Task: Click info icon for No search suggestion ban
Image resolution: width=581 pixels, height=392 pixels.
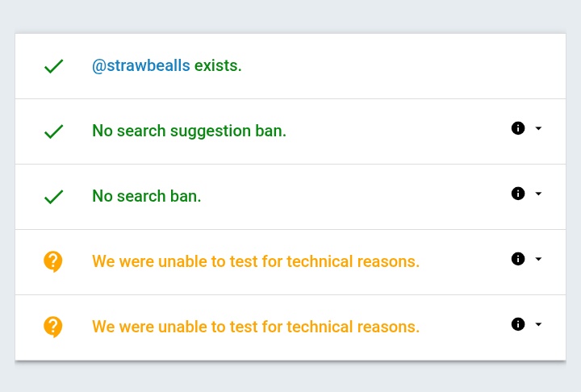Action: point(518,128)
